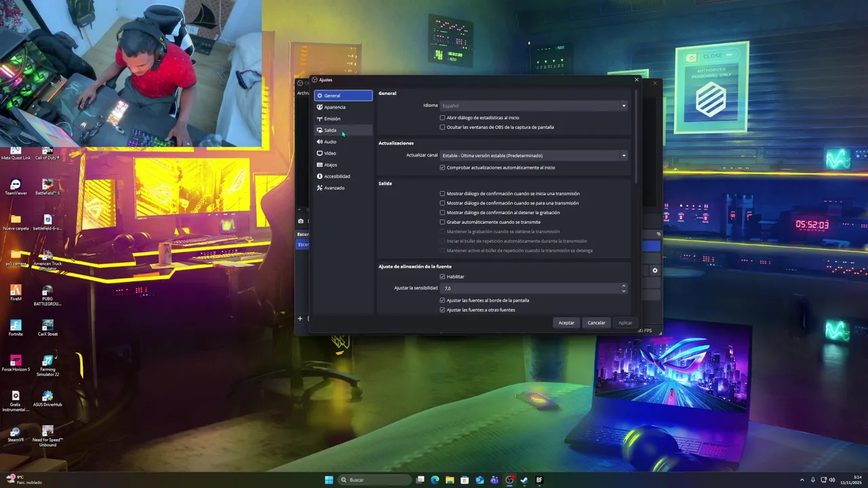Open the Vídeo settings section

pos(343,153)
